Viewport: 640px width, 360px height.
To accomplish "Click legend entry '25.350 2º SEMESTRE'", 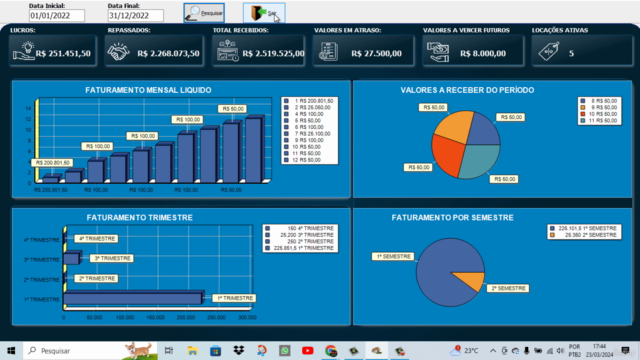I will click(584, 235).
